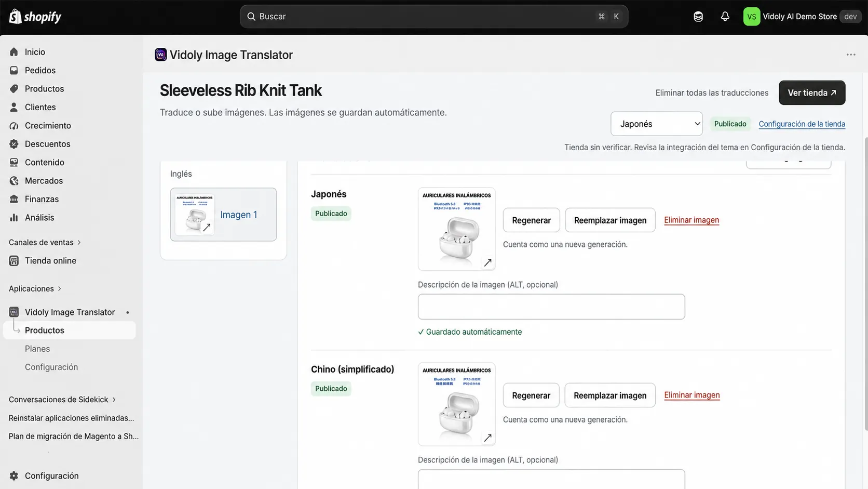Click the Japonés ALT description field
The image size is (868, 489).
coord(551,307)
